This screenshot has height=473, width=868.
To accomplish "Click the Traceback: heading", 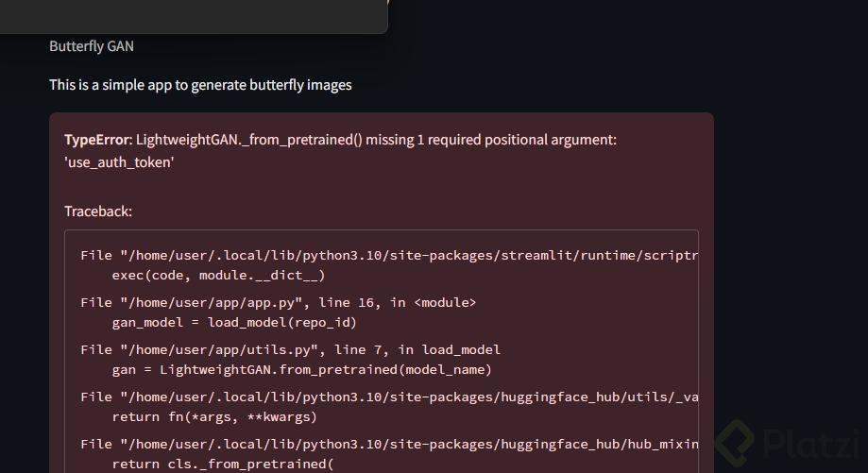I will point(98,211).
